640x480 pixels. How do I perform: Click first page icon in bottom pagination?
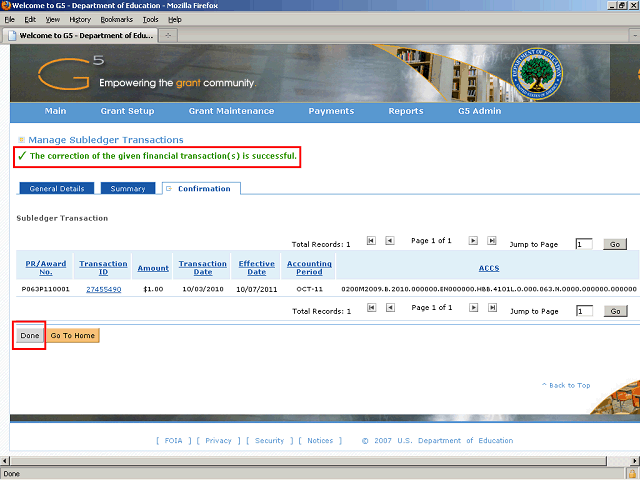(371, 308)
